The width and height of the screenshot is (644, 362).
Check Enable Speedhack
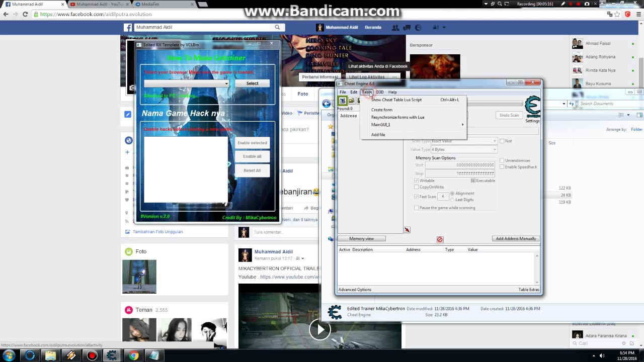[502, 167]
